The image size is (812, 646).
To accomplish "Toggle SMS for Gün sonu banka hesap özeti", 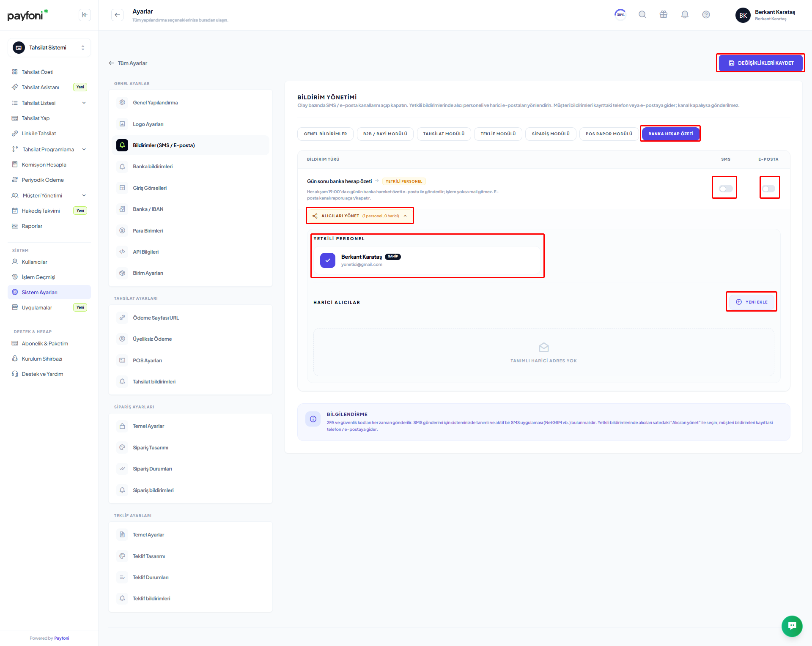I will [726, 189].
